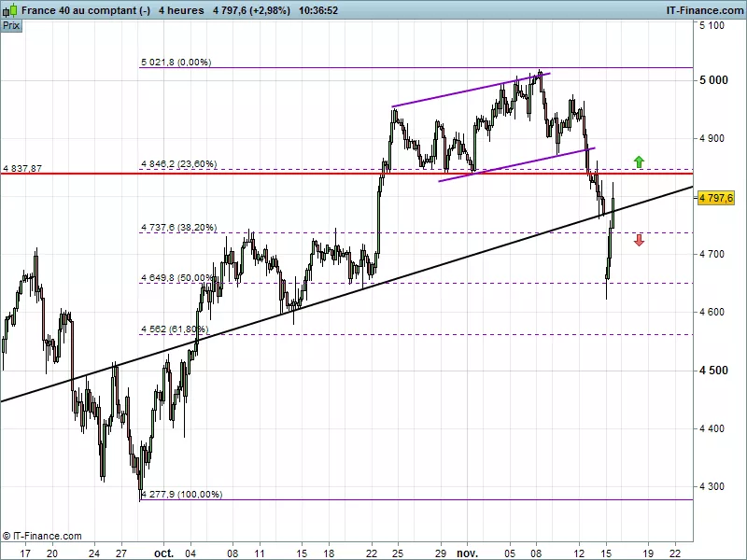The height and width of the screenshot is (560, 747).
Task: Click the France 40 au comptant title
Action: click(86, 10)
